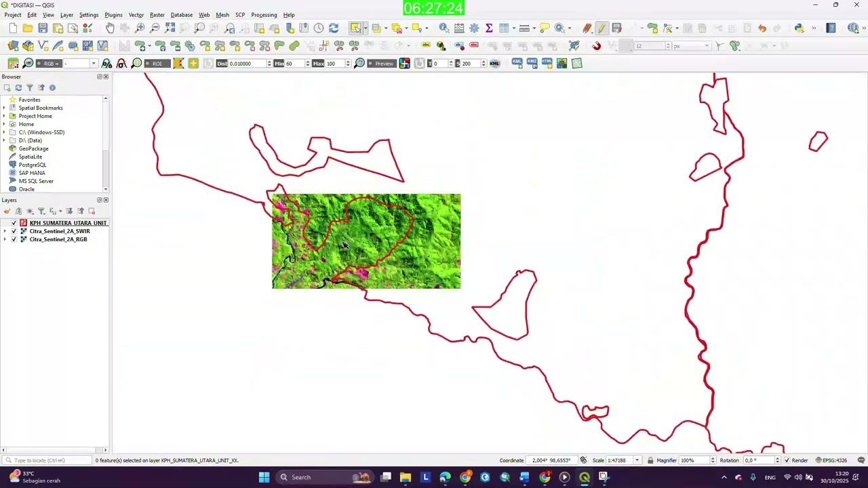Open the Statistical Summary sigma icon
Screen dimensions: 868x488
pyautogui.click(x=489, y=28)
